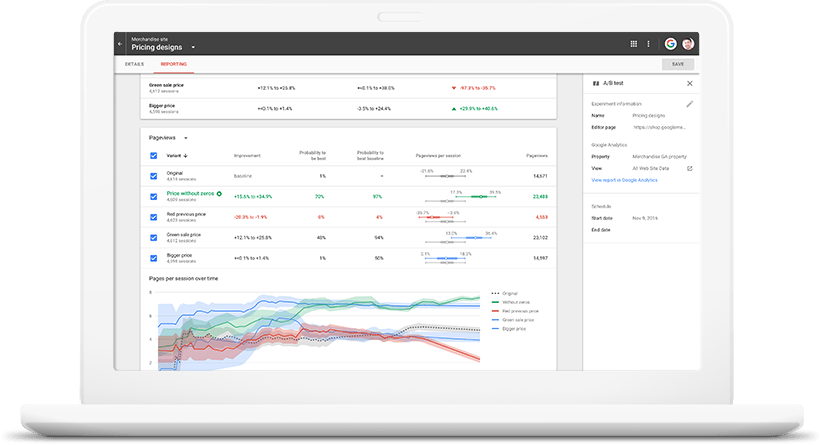The width and height of the screenshot is (821, 445).
Task: Uncheck the Original variant checkbox
Action: coord(153,176)
